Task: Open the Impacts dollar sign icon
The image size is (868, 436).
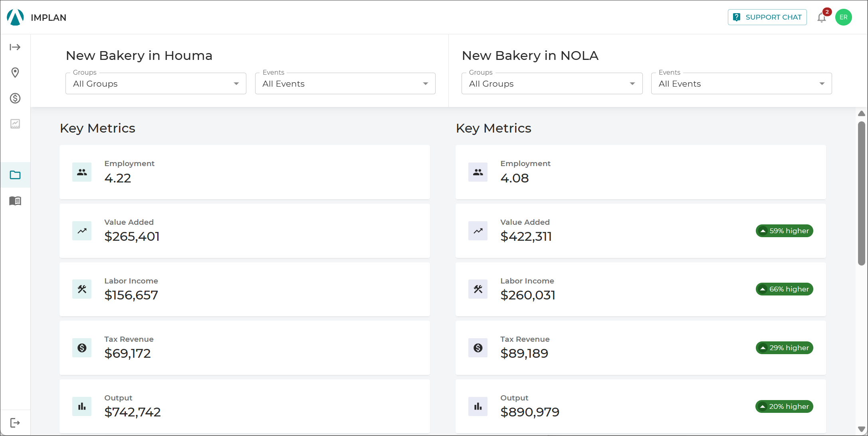Action: coord(15,98)
